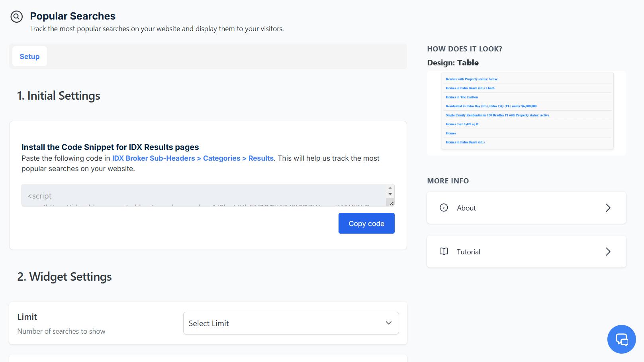Click inside the script code snippet box

[203, 195]
